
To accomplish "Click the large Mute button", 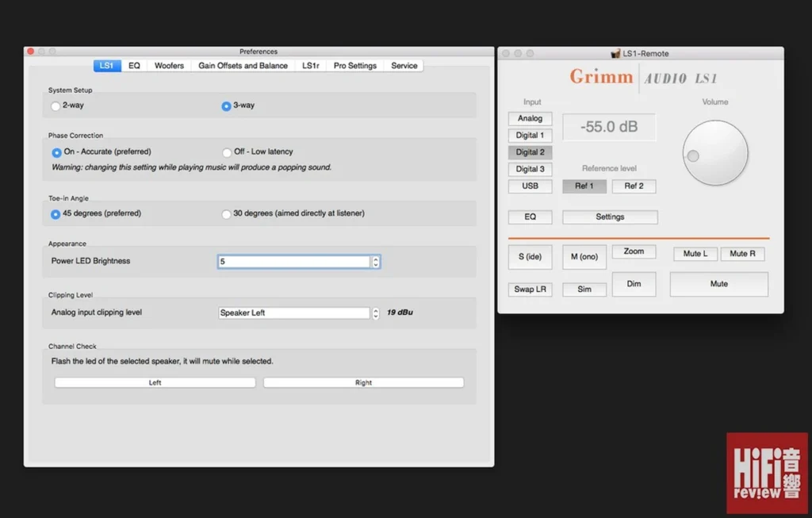I will (x=718, y=284).
